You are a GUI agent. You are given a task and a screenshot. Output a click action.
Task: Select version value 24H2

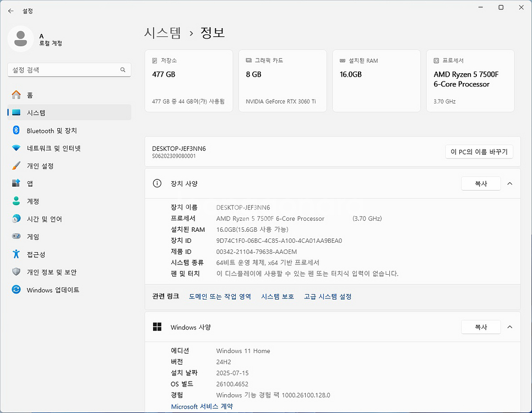[224, 362]
